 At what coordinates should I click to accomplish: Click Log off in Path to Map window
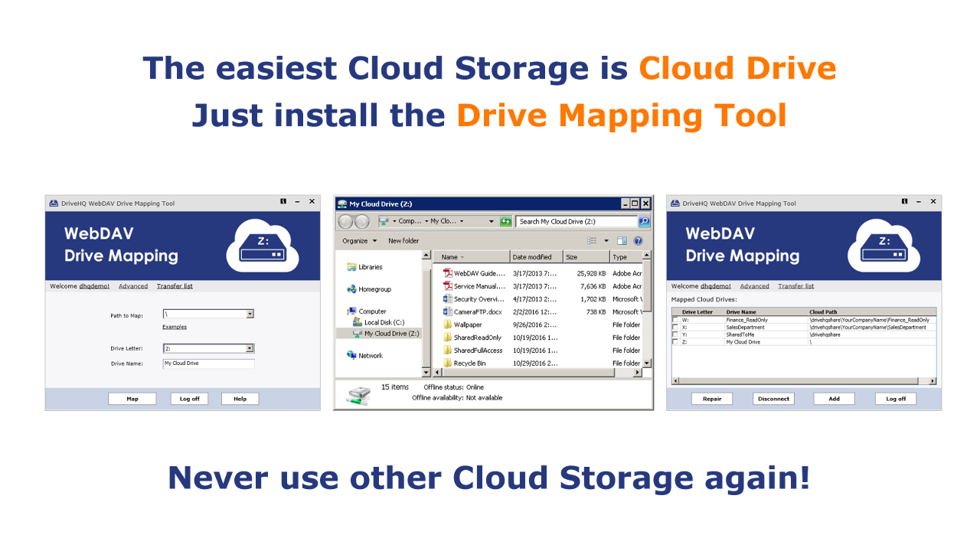click(x=190, y=399)
